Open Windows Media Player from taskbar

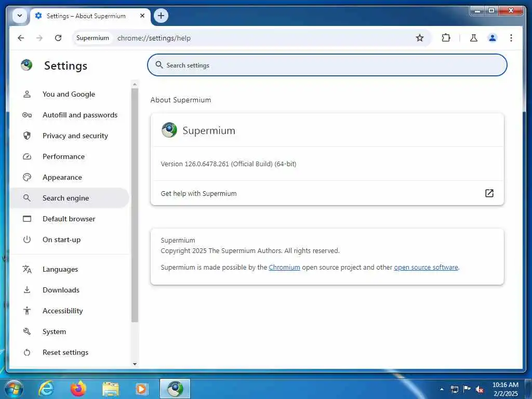click(141, 389)
